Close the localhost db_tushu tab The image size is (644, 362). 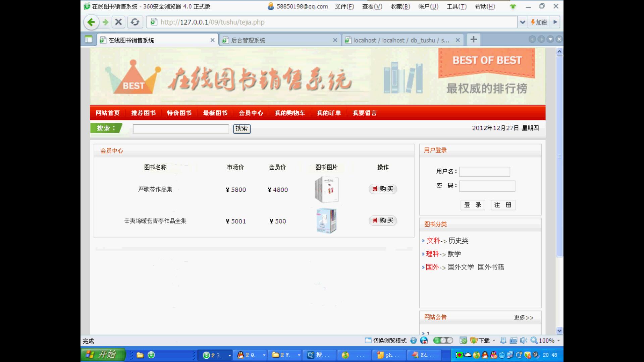[458, 40]
